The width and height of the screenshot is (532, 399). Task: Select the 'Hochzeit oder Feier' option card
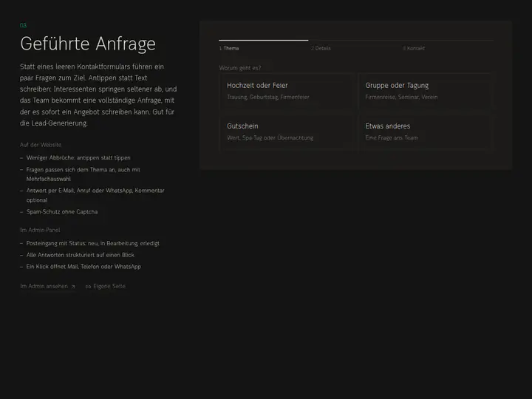(287, 91)
